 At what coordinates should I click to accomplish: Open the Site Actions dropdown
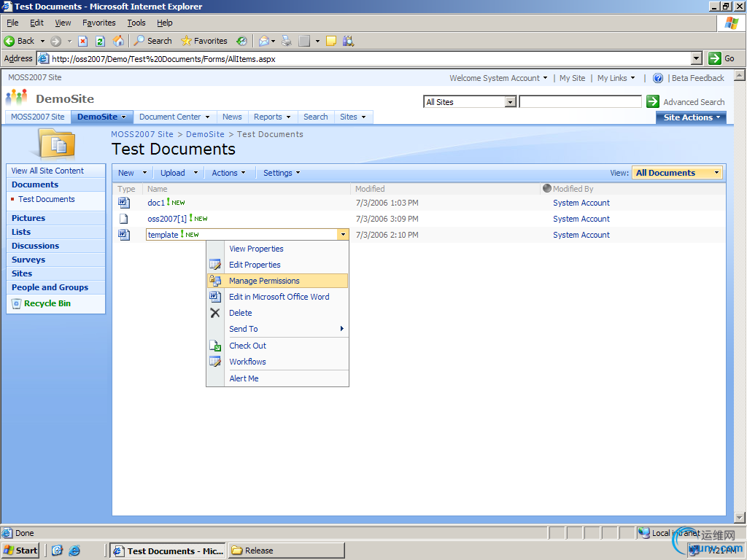pos(691,117)
